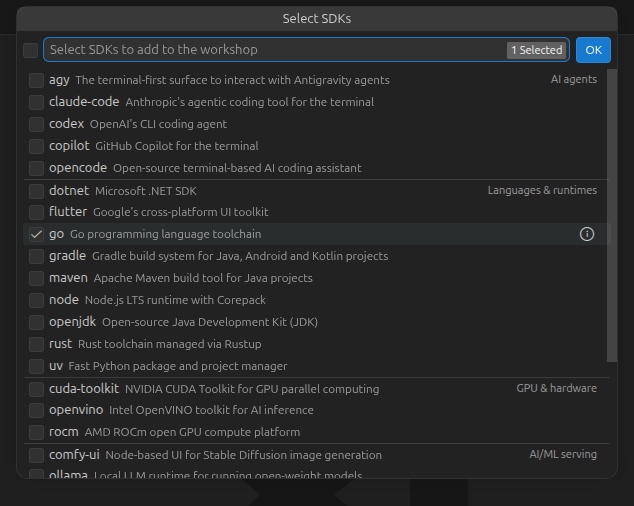Click 'Rust toolchain managed via Rustup' text
The height and width of the screenshot is (506, 634).
pos(169,344)
